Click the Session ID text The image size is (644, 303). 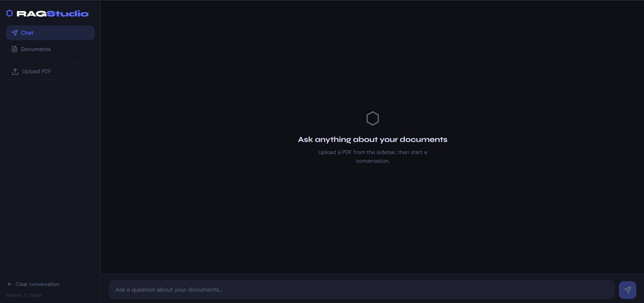24,295
